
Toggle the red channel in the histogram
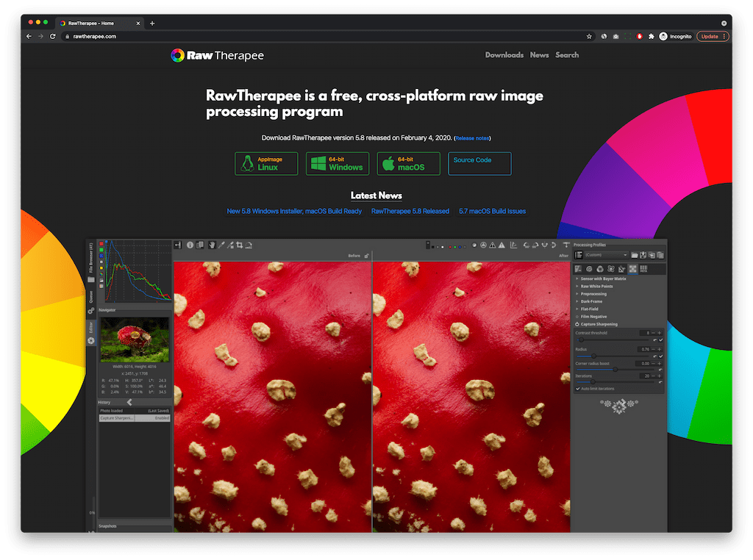click(x=101, y=243)
